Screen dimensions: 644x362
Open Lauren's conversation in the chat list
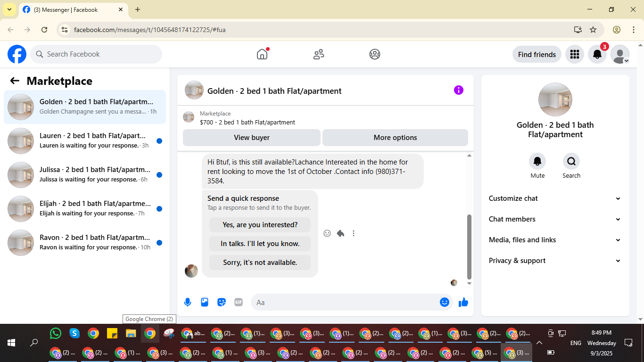pos(85,141)
